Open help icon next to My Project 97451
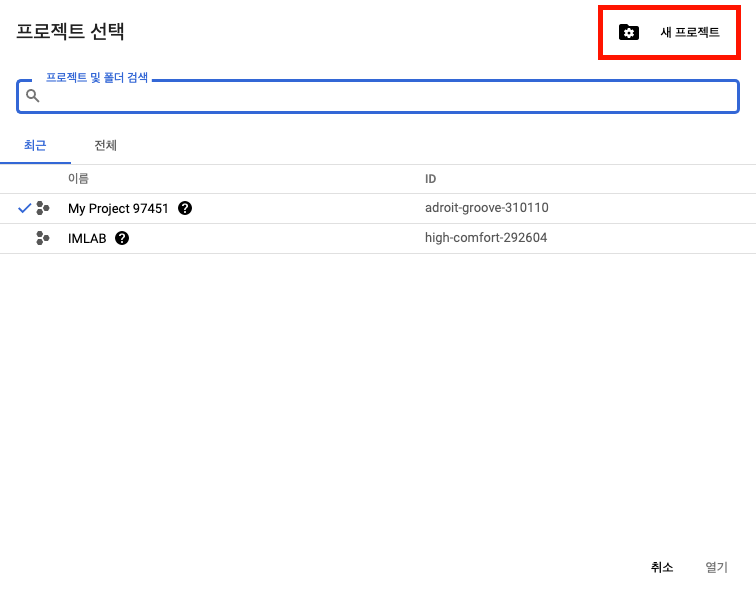 (185, 208)
